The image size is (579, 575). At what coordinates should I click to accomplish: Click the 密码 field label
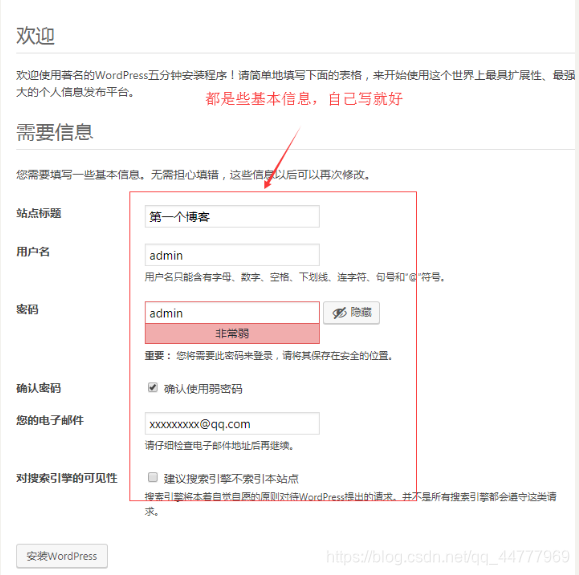pyautogui.click(x=27, y=309)
